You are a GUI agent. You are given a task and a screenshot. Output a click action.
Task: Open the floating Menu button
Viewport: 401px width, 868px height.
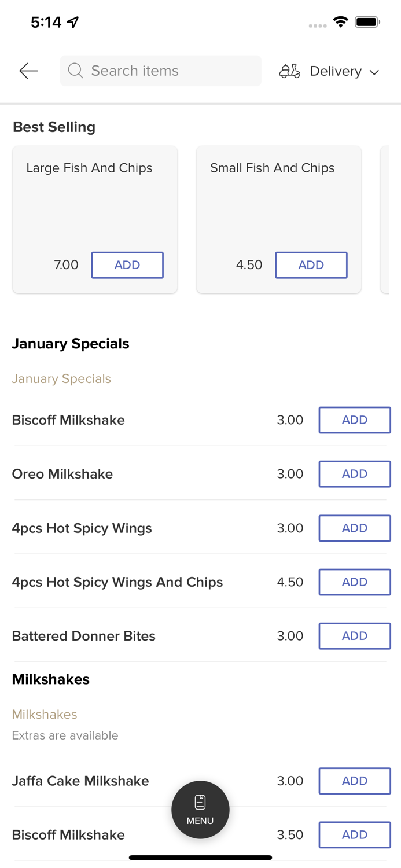click(200, 810)
